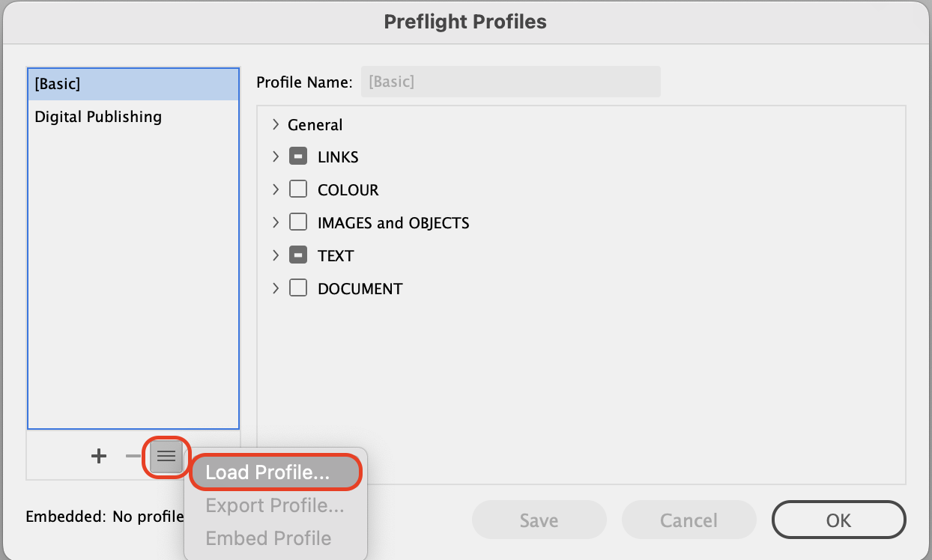The width and height of the screenshot is (932, 560).
Task: Enable the IMAGES and OBJECTS checkbox
Action: (298, 222)
